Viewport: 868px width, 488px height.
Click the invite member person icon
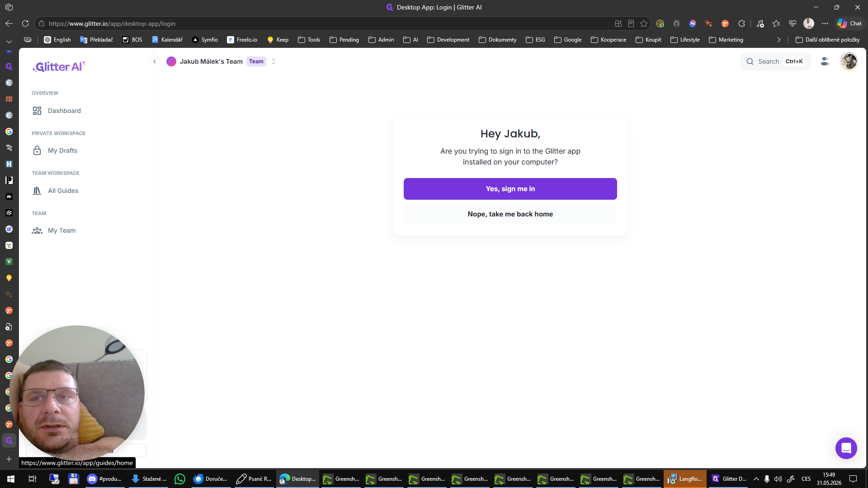point(825,61)
